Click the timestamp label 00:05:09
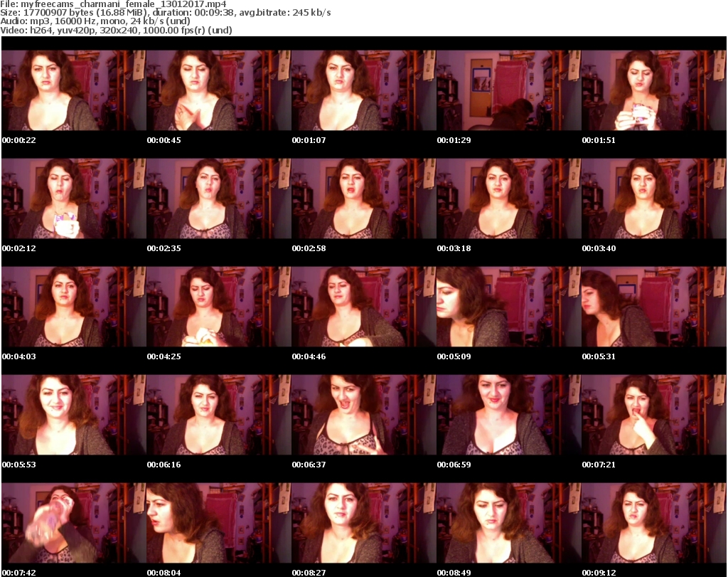 tap(454, 356)
